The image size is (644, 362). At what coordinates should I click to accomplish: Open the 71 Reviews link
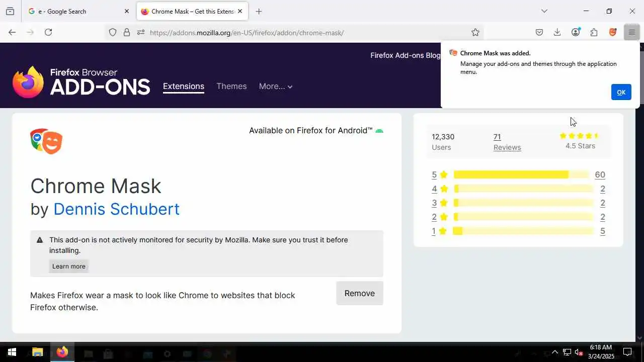(507, 142)
